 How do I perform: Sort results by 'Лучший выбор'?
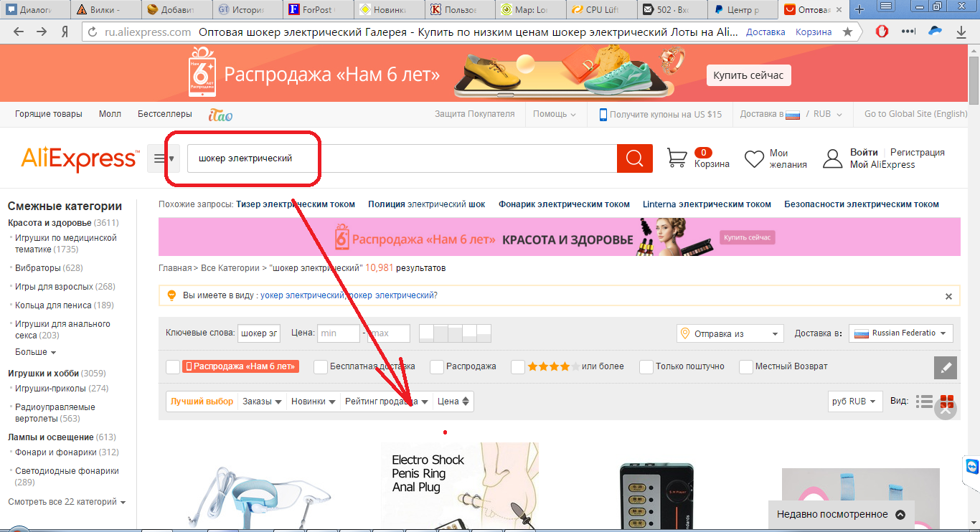pyautogui.click(x=202, y=402)
